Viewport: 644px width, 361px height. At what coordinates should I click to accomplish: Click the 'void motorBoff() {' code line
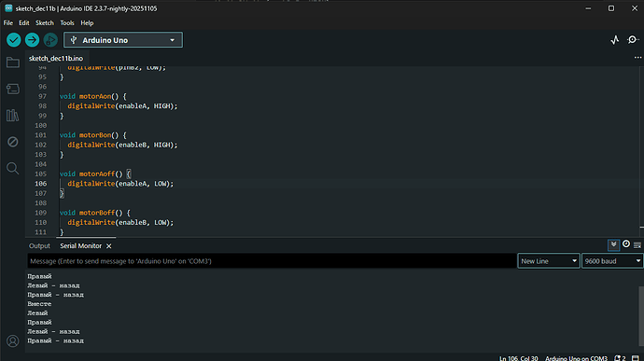point(95,213)
